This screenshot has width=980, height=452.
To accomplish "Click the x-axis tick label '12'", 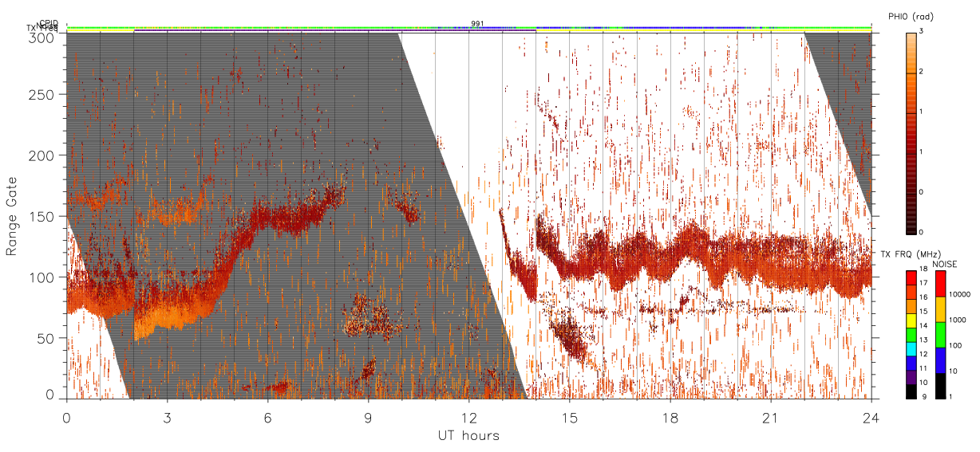I will coord(468,417).
